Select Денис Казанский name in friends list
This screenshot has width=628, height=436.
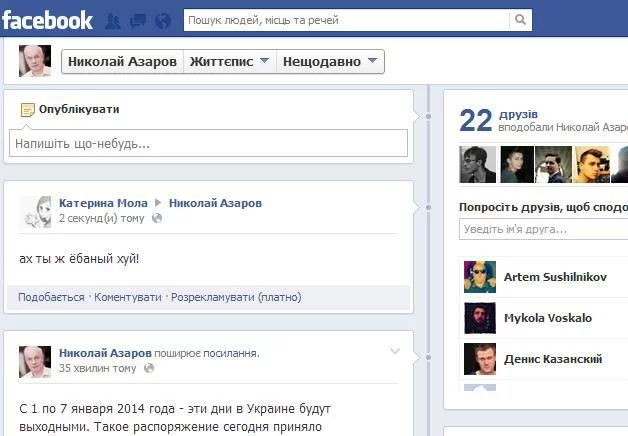pyautogui.click(x=553, y=359)
